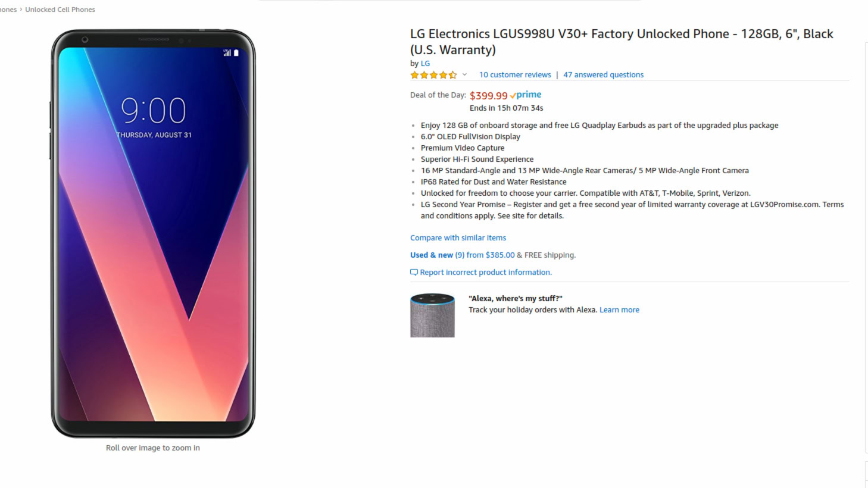Click the product title text
The width and height of the screenshot is (868, 488).
pos(622,42)
